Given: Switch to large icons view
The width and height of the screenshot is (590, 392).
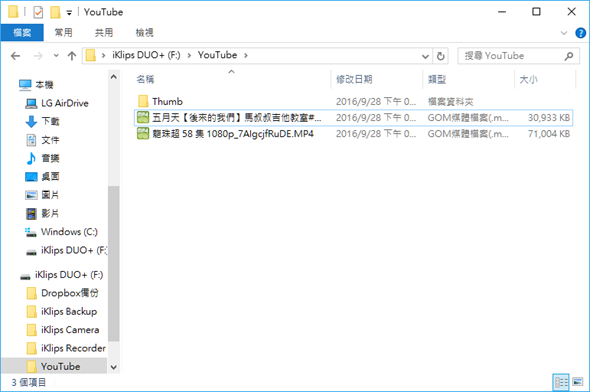Looking at the screenshot, I should click(x=578, y=382).
